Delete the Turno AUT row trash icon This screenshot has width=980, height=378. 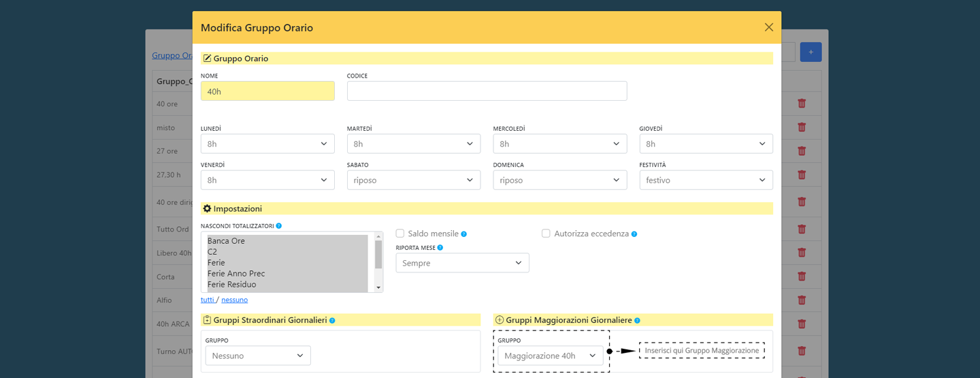(x=802, y=351)
